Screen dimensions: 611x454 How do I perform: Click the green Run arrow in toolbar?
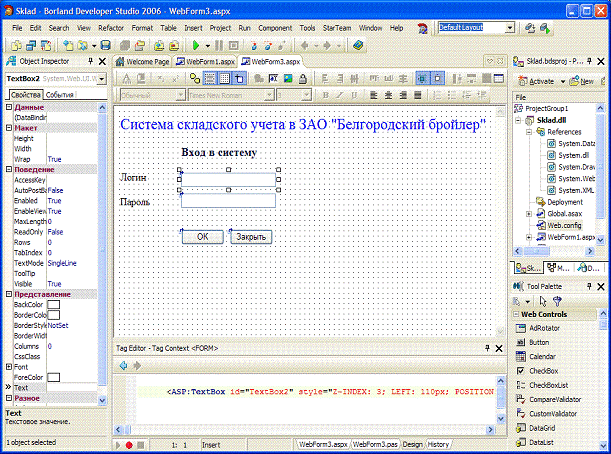[x=193, y=46]
